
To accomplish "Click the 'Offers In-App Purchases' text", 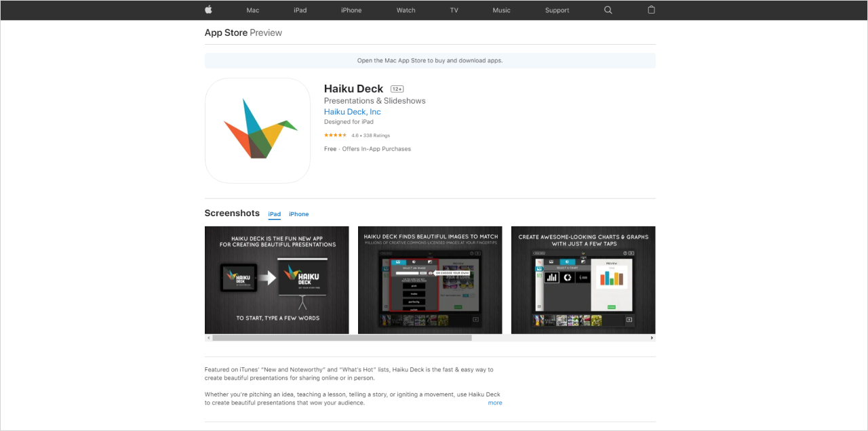I will coord(376,149).
